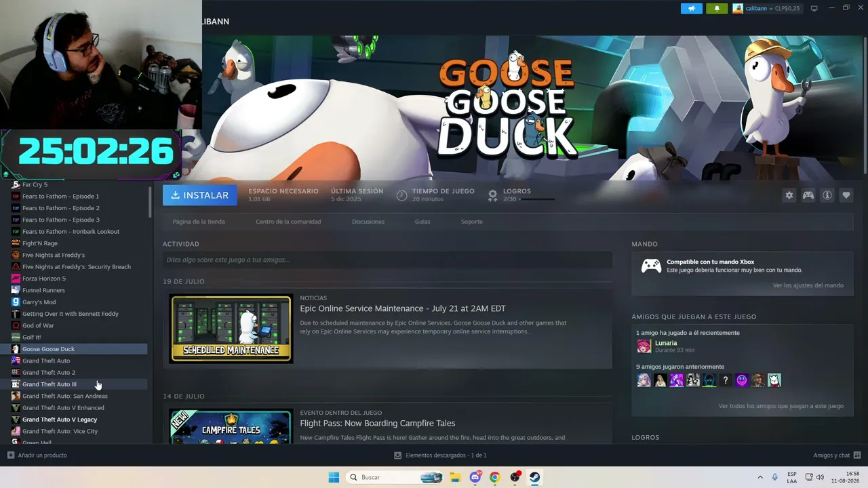Open Epic Online Service Maintenance news article

(x=403, y=308)
